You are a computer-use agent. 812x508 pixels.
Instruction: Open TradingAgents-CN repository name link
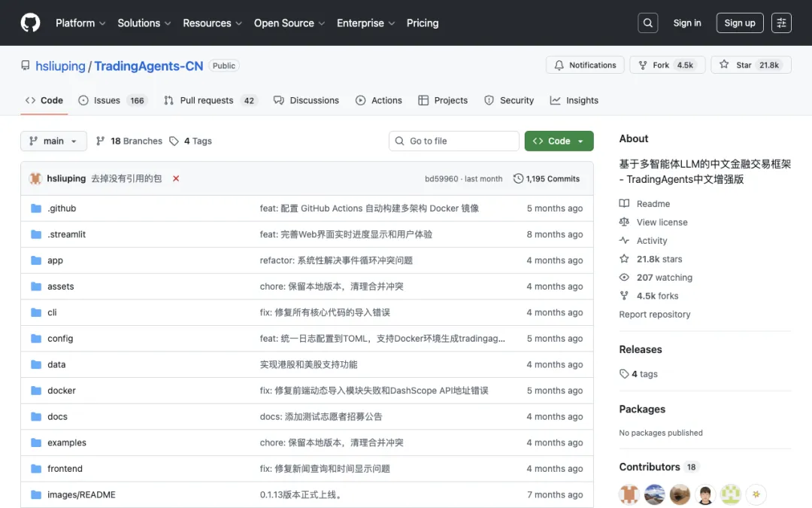149,65
